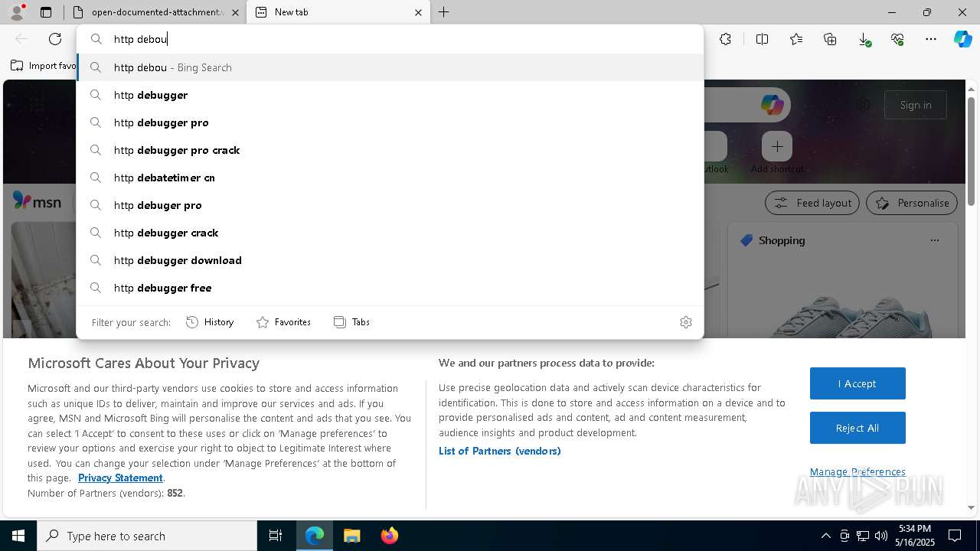This screenshot has height=551, width=980.
Task: Open the notifications center icon
Action: pyautogui.click(x=955, y=536)
